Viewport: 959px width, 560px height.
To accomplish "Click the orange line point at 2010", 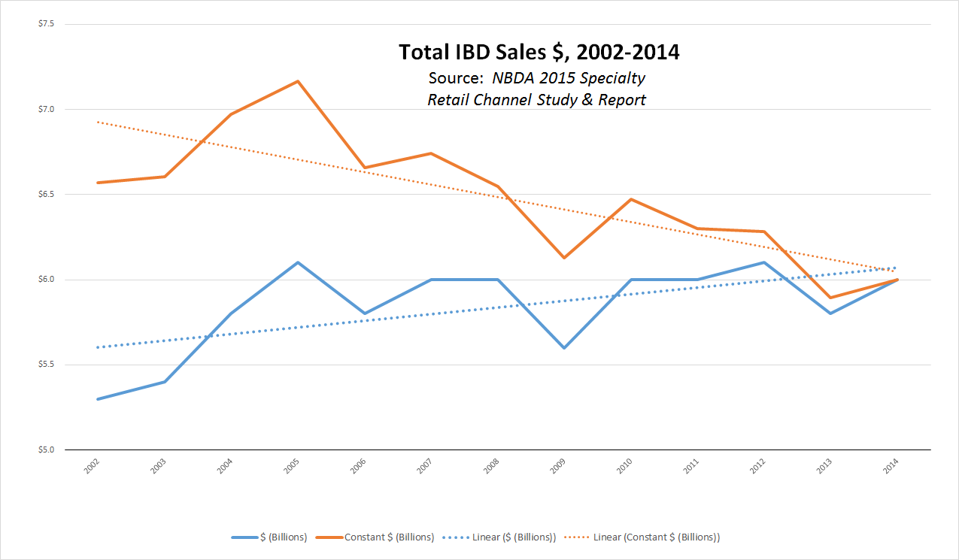I will pyautogui.click(x=631, y=199).
